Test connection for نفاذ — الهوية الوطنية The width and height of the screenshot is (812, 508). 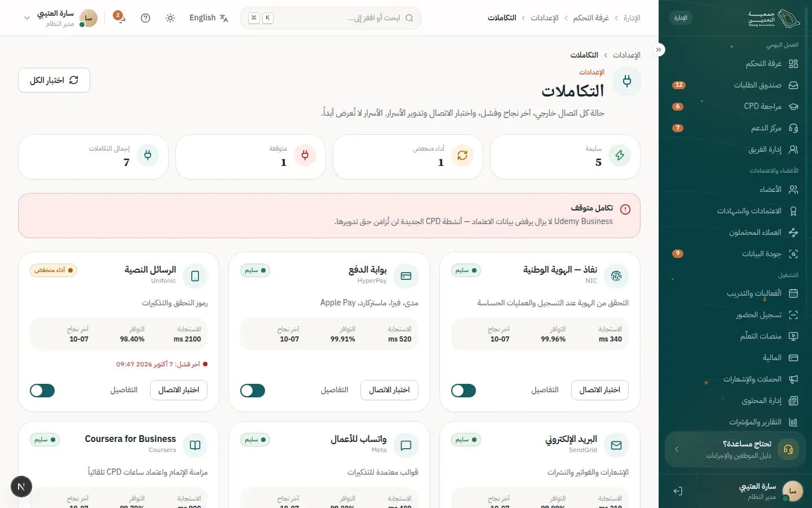pyautogui.click(x=600, y=390)
